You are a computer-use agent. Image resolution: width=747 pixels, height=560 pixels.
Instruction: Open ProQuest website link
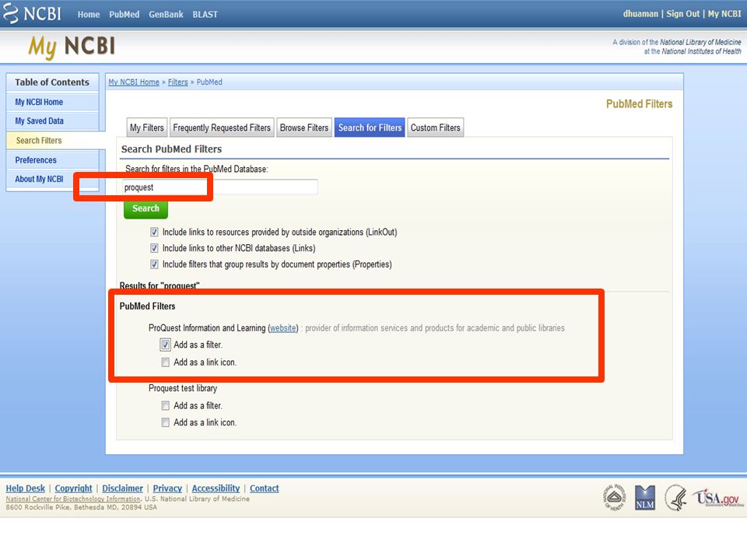(x=283, y=328)
